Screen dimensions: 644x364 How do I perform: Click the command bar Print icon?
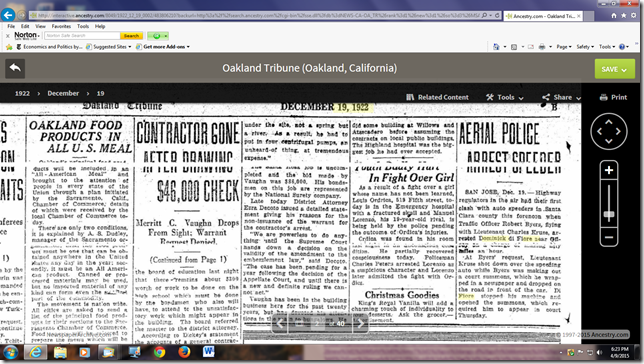(542, 47)
